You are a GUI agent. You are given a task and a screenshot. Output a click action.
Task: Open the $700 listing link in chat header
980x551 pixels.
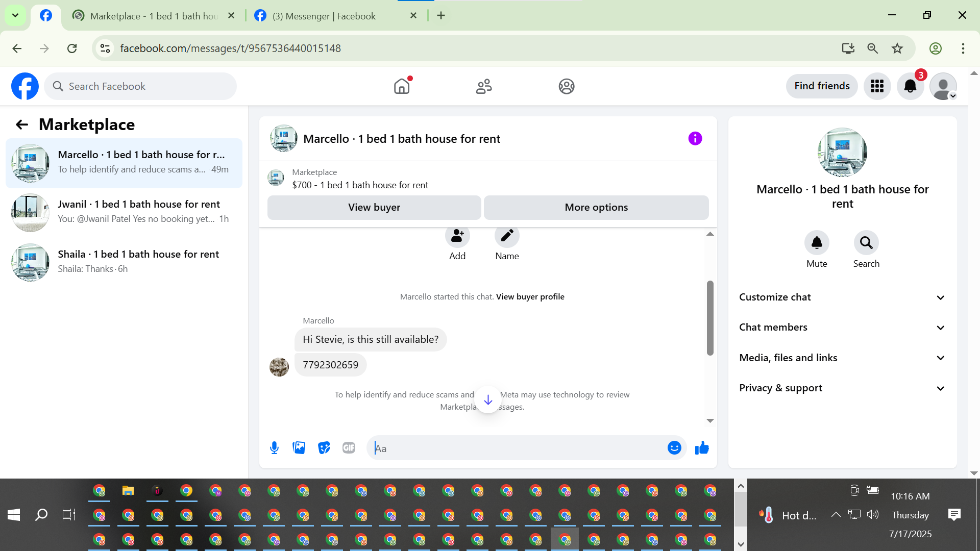[360, 185]
